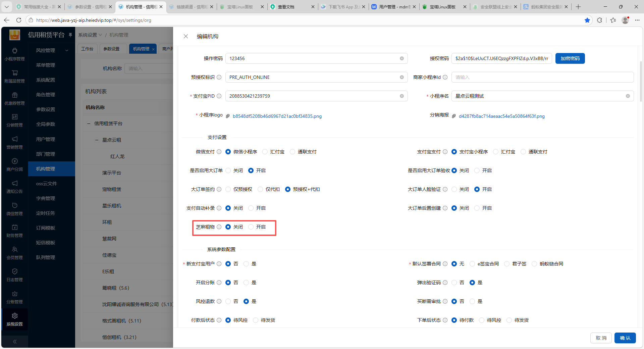Expand the 风控管理 menu chevron
The width and height of the screenshot is (644, 349).
(67, 51)
